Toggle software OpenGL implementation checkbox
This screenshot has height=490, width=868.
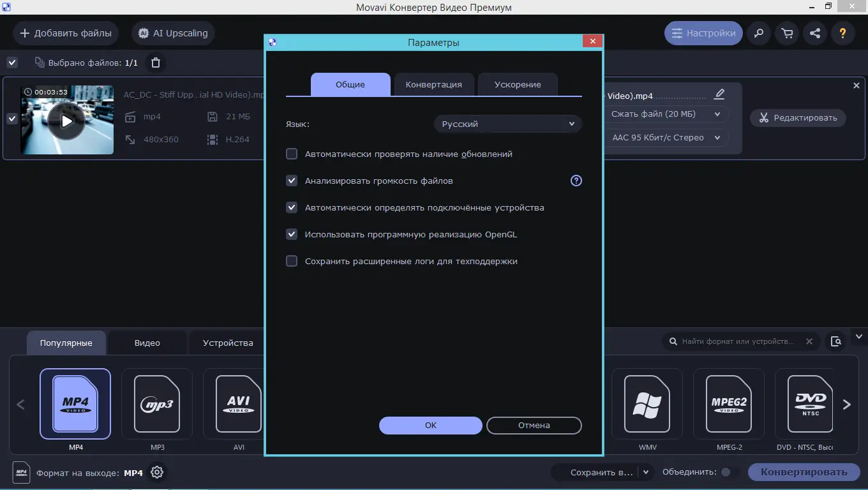click(x=292, y=234)
